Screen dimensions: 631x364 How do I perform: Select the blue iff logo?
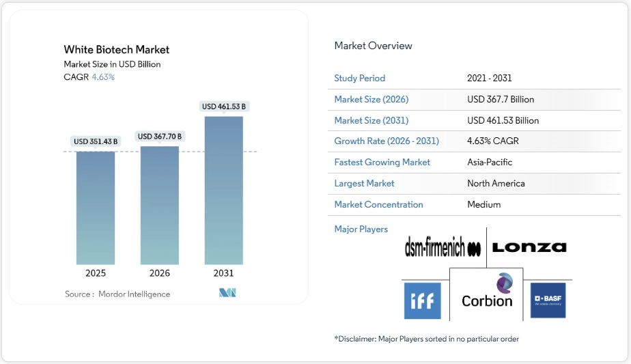coord(422,300)
